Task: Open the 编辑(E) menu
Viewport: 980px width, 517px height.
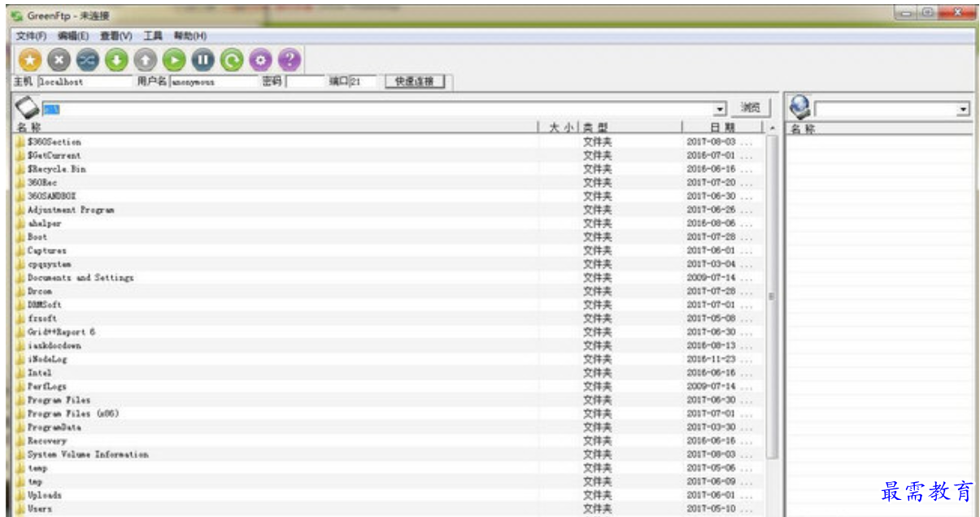Action: click(x=72, y=36)
